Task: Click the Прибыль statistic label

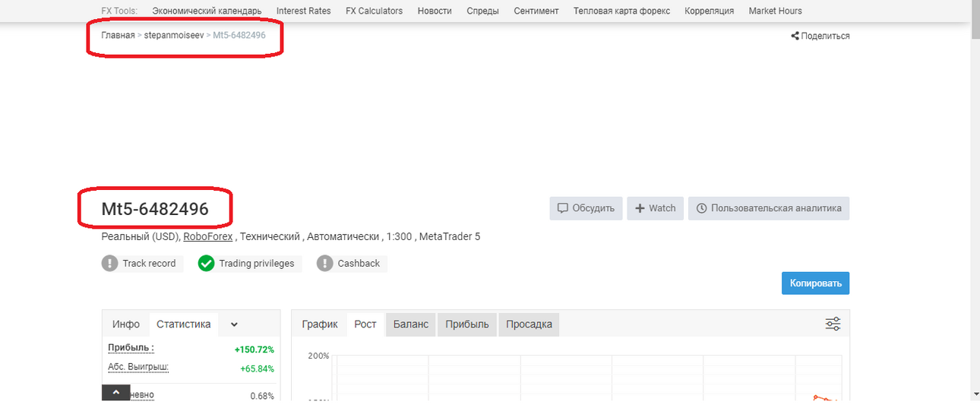Action: 131,348
